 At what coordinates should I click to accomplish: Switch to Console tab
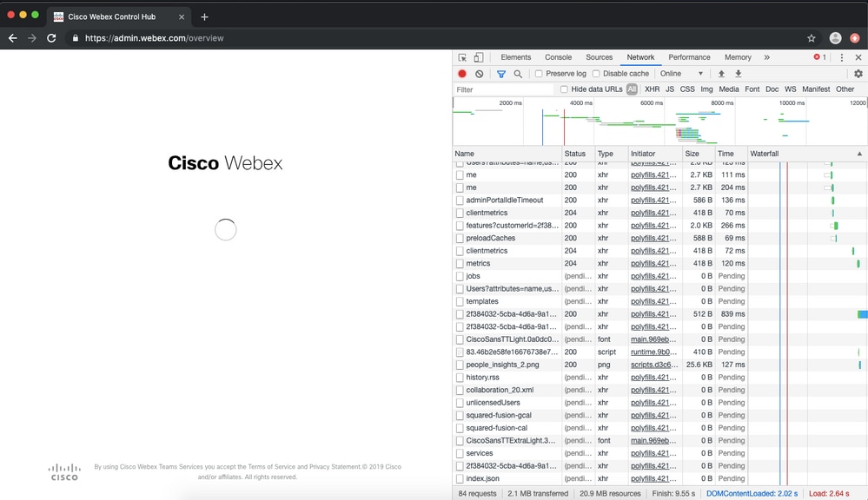[558, 57]
